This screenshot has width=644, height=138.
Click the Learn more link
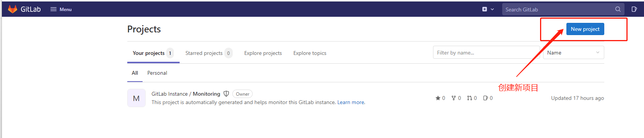(x=351, y=102)
